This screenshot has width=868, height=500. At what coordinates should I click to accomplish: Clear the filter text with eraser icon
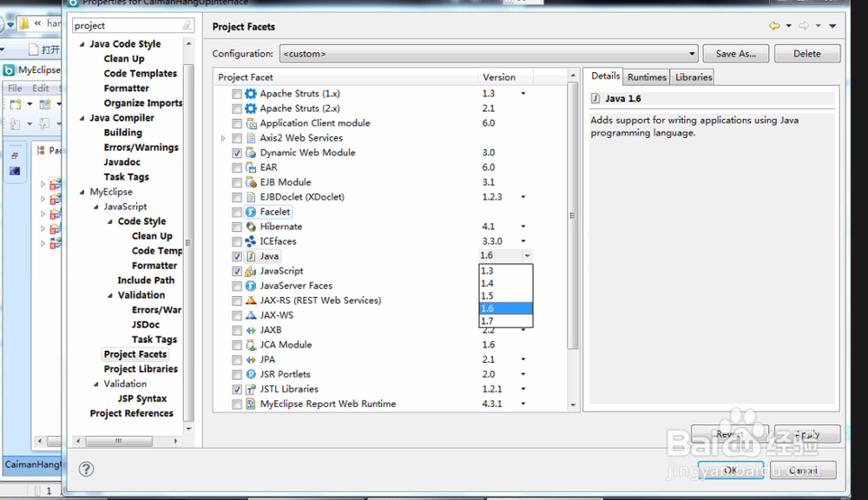187,25
